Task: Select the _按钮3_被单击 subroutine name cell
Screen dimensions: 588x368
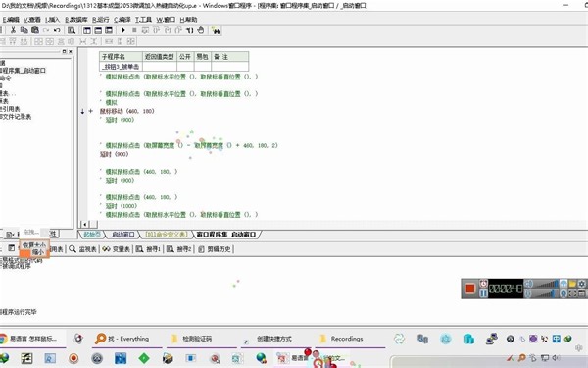Action: [x=121, y=67]
